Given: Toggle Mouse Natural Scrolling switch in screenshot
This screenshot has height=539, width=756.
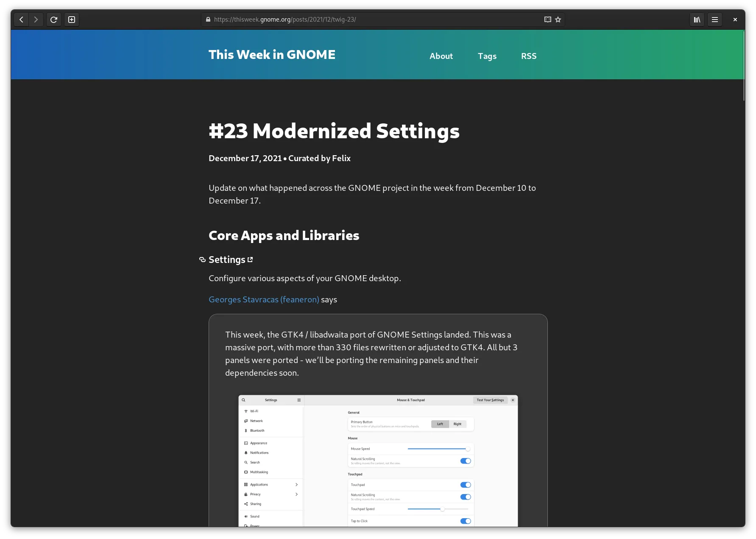Looking at the screenshot, I should [465, 461].
